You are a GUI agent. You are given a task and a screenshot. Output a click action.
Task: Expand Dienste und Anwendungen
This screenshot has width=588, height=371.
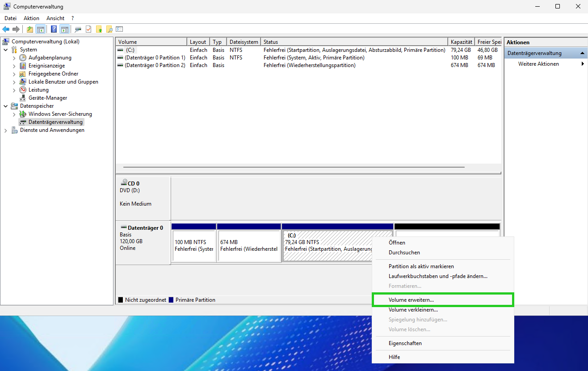[6, 130]
